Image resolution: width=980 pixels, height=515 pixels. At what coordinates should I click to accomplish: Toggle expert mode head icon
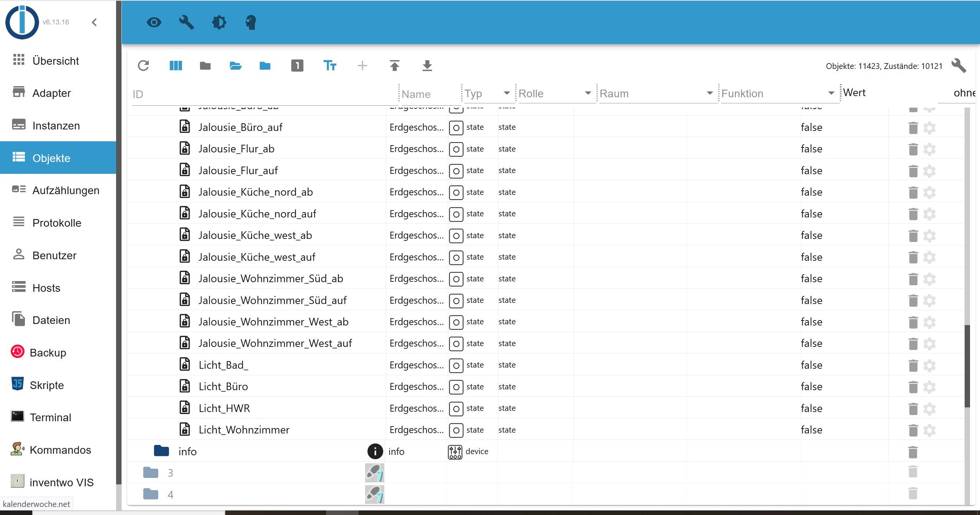(x=251, y=22)
